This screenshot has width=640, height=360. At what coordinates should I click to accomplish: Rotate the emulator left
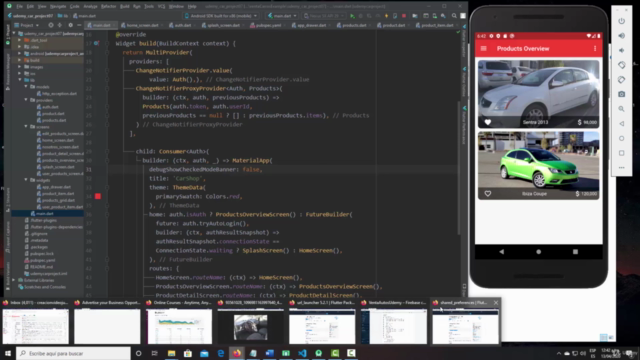pos(621,65)
